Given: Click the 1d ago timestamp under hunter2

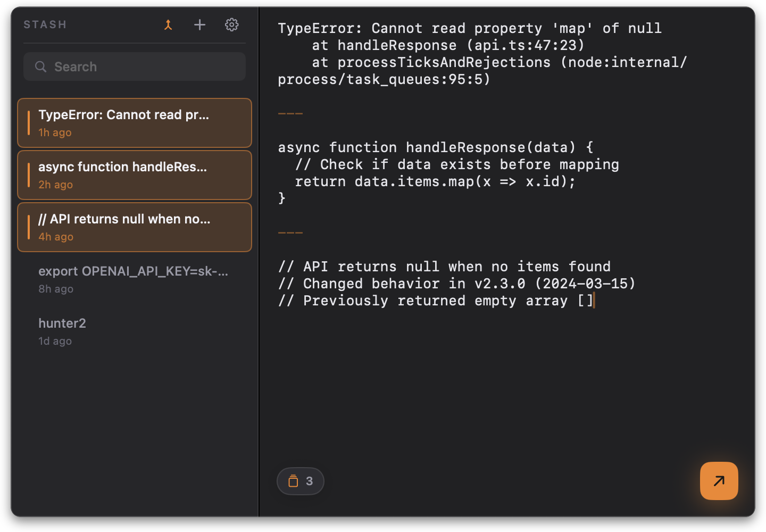Looking at the screenshot, I should 55,341.
